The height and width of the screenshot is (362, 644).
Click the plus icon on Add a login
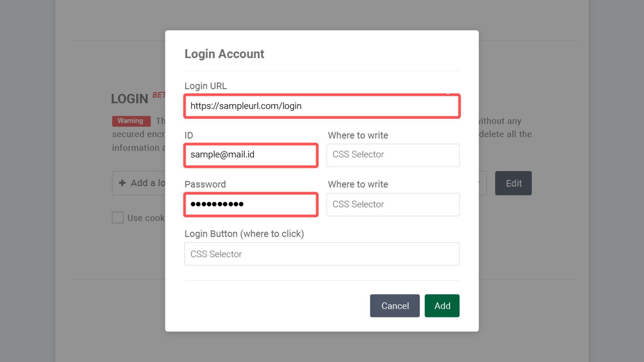click(122, 183)
